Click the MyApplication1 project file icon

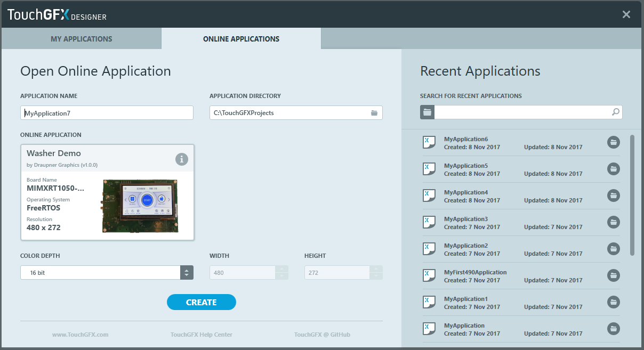[429, 302]
